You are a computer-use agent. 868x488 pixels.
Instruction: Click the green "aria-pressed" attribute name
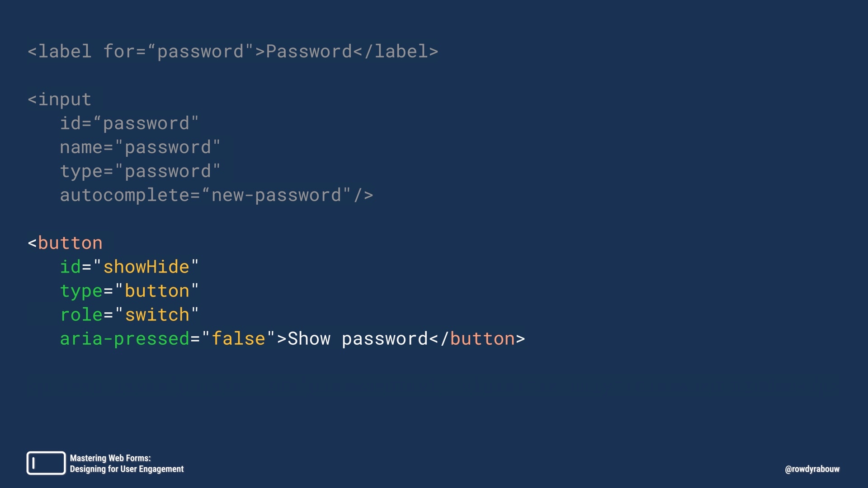pyautogui.click(x=124, y=339)
